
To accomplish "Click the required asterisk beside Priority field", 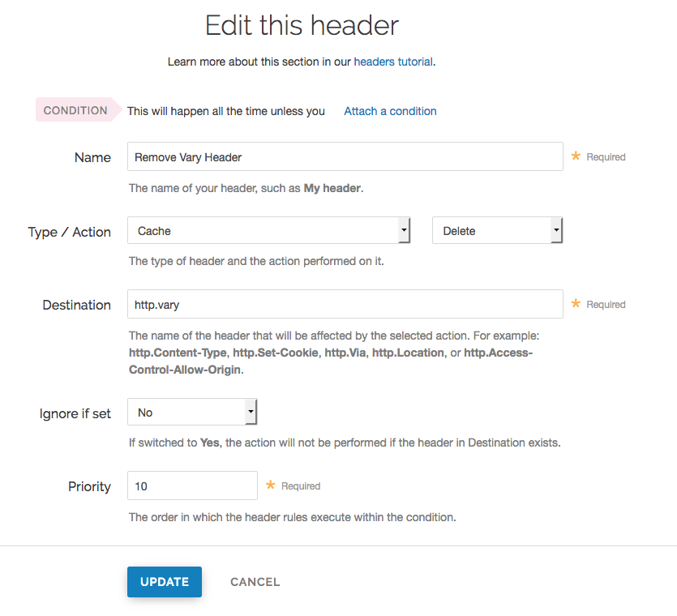I will tap(271, 486).
